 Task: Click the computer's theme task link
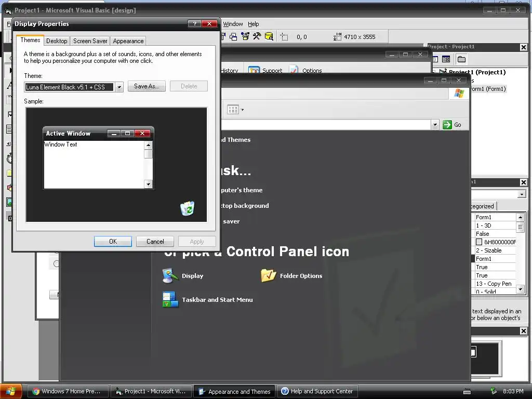click(242, 190)
